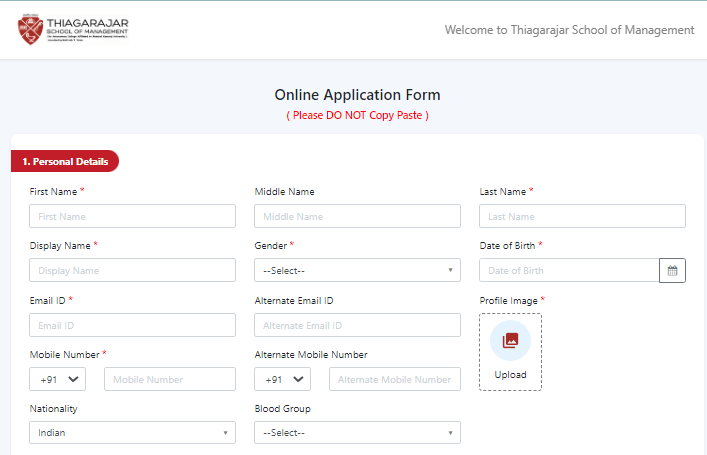Focus the Display Name input field

tap(133, 270)
